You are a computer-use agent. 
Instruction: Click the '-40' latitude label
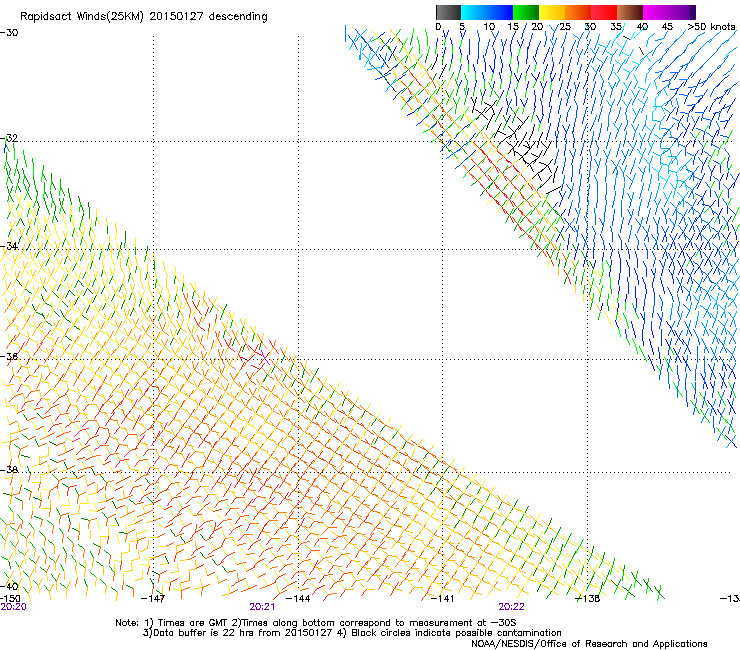tap(9, 586)
